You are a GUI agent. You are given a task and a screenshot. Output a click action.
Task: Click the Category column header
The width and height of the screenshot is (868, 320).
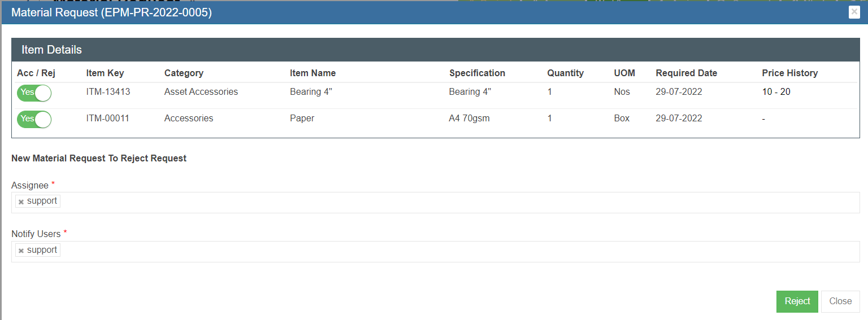pos(184,73)
